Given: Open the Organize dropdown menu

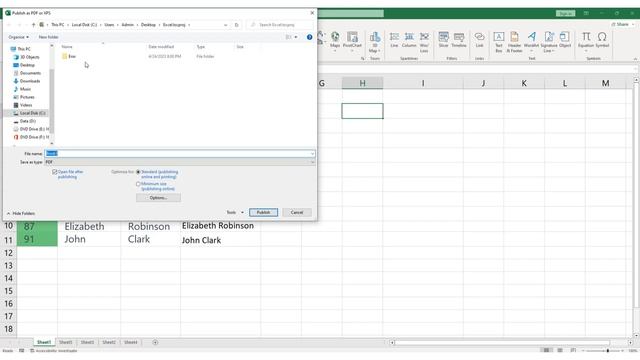Looking at the screenshot, I should point(18,37).
